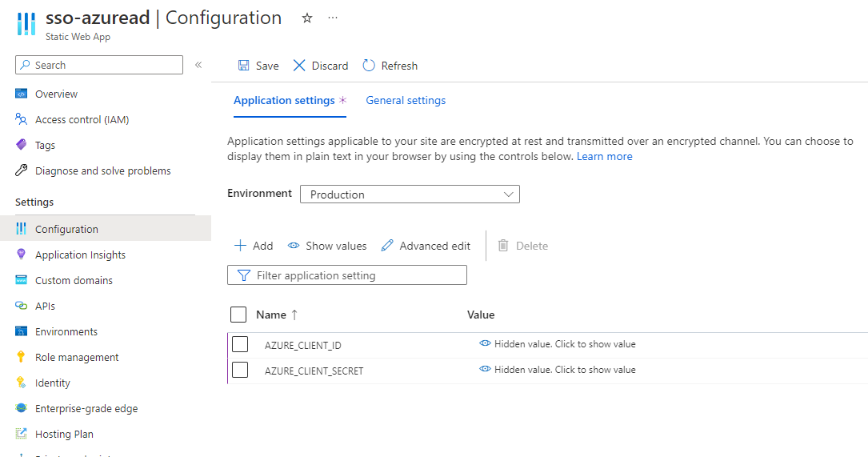Open Diagnose and solve problems

click(x=105, y=170)
